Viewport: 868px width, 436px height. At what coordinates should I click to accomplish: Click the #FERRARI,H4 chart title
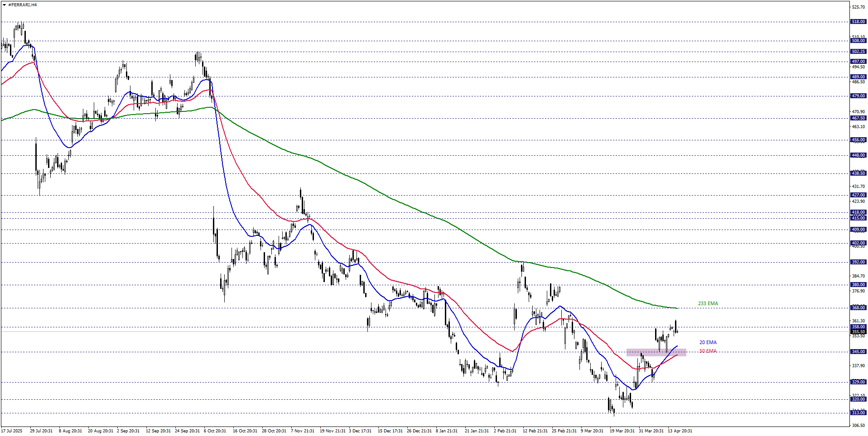coord(23,5)
